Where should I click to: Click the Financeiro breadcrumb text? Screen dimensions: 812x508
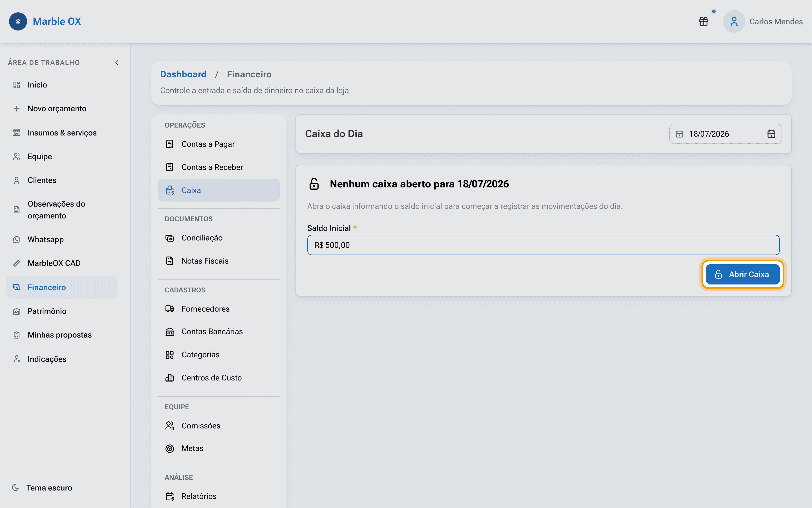click(249, 74)
